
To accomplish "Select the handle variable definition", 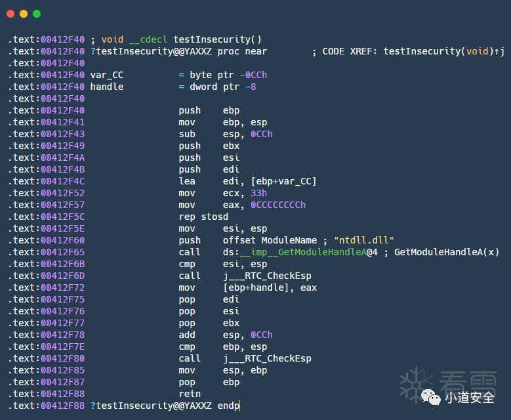I will pyautogui.click(x=107, y=87).
